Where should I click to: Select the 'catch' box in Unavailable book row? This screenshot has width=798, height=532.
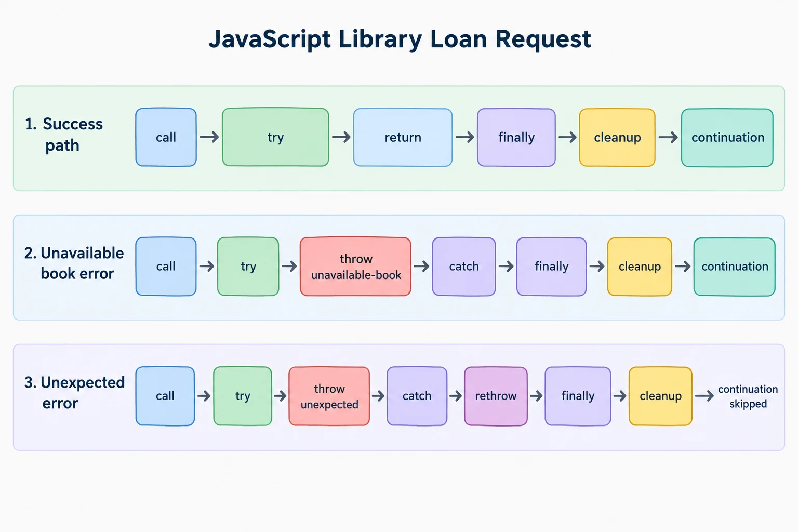[464, 267]
